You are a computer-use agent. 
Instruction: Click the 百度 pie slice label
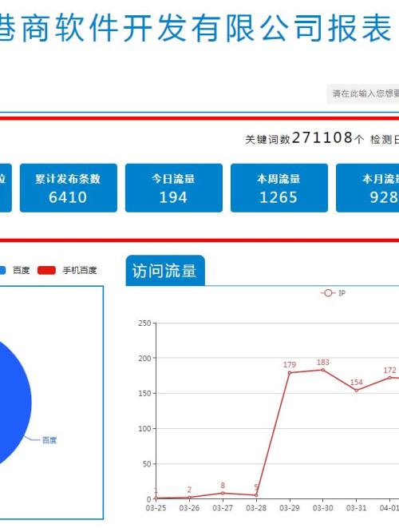pyautogui.click(x=49, y=440)
